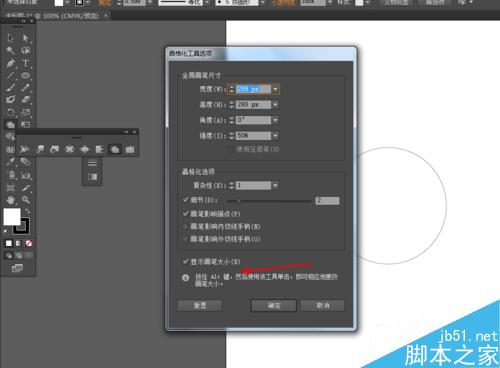The width and height of the screenshot is (500, 368).
Task: Click the 高度(H) height input field
Action: click(x=253, y=104)
